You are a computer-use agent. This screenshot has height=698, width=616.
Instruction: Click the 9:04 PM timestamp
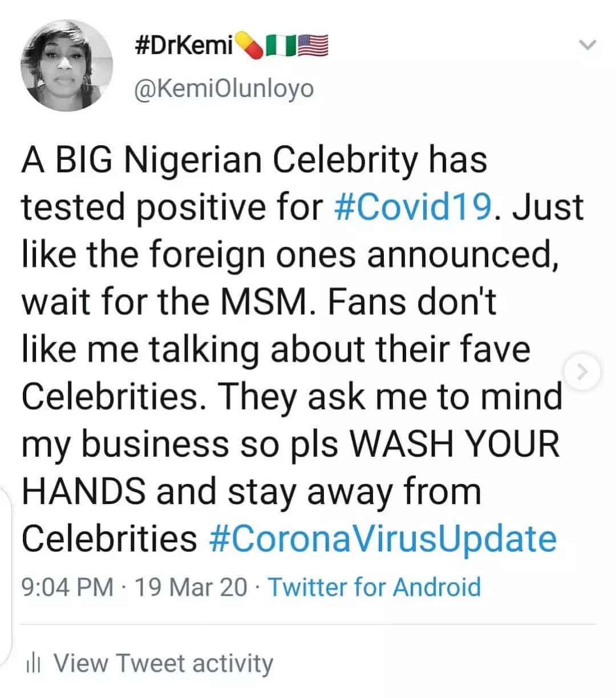pos(67,587)
